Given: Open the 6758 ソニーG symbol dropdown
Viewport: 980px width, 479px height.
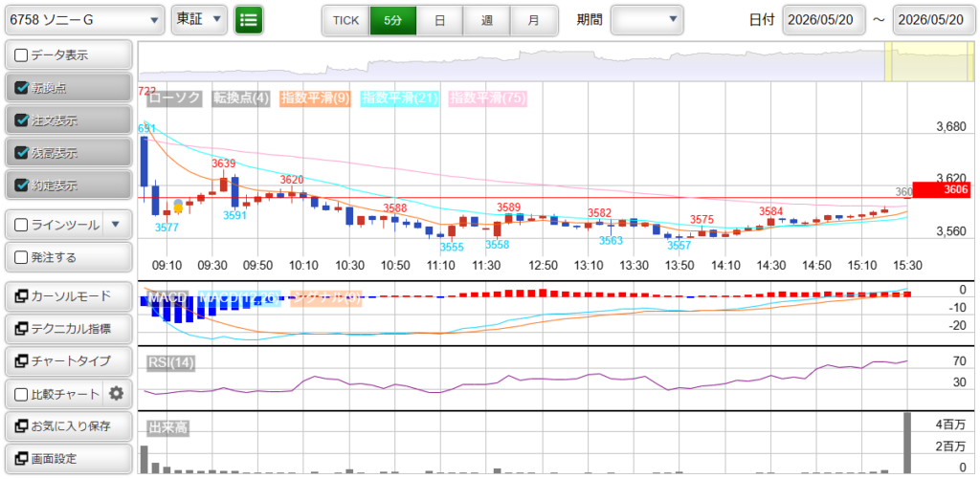Looking at the screenshot, I should click(85, 20).
